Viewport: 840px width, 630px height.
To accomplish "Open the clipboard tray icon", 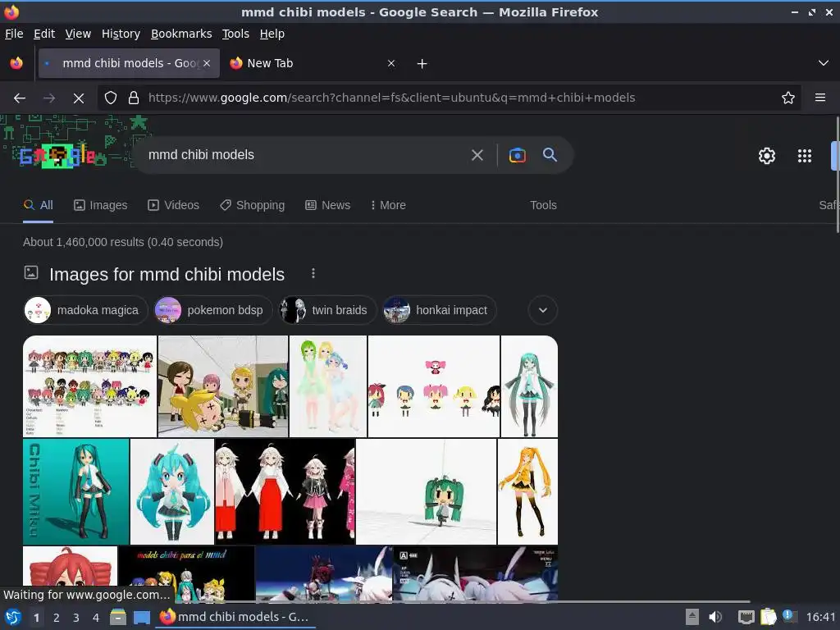I will (x=768, y=618).
